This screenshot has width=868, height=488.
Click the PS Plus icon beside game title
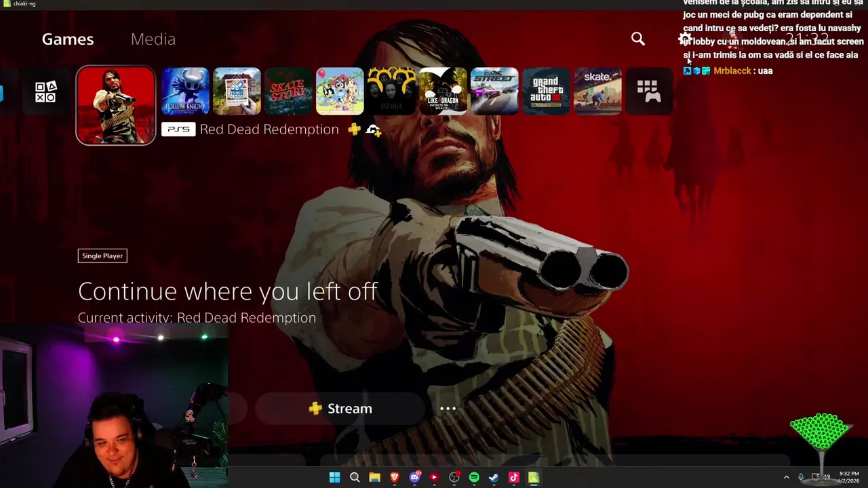pos(354,129)
